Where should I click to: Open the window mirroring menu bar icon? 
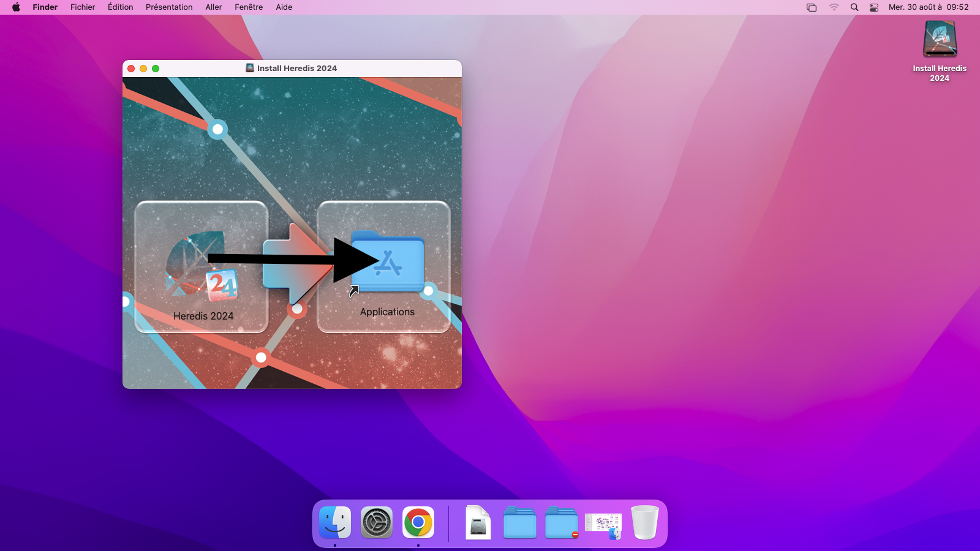tap(812, 7)
